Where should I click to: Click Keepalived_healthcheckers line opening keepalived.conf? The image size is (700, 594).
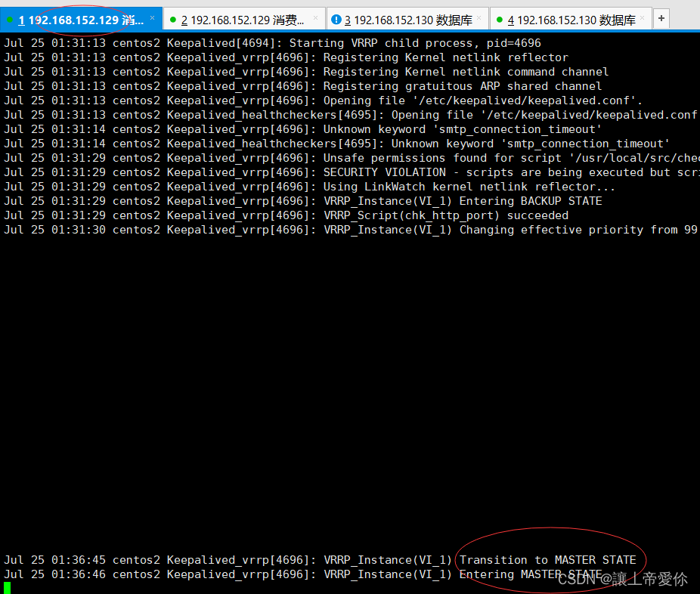pos(351,115)
